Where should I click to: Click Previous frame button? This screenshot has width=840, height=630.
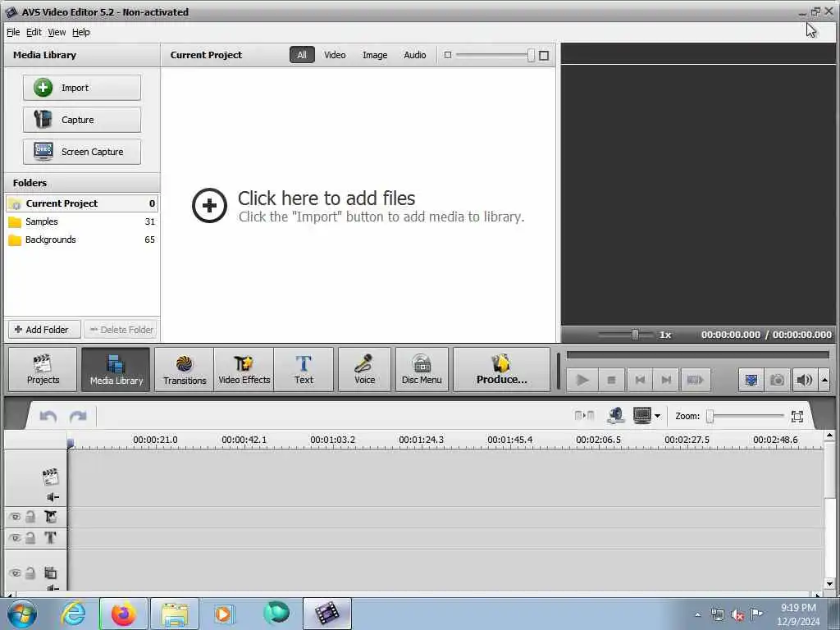(640, 380)
